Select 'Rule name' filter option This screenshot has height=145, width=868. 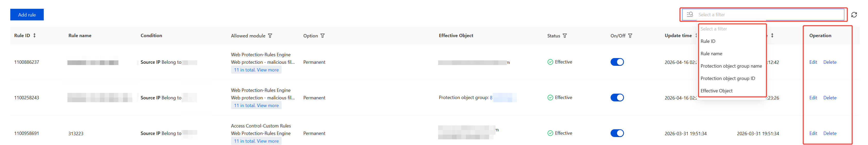pos(711,54)
